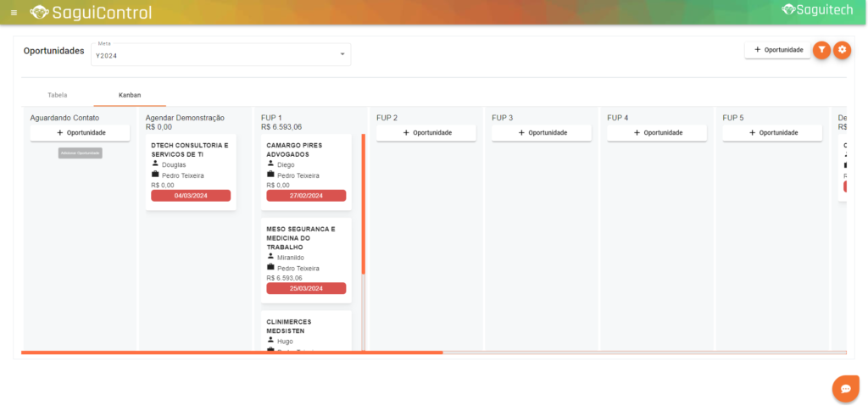The image size is (868, 411).
Task: Click the person icon beside Miranildo
Action: [x=270, y=257]
